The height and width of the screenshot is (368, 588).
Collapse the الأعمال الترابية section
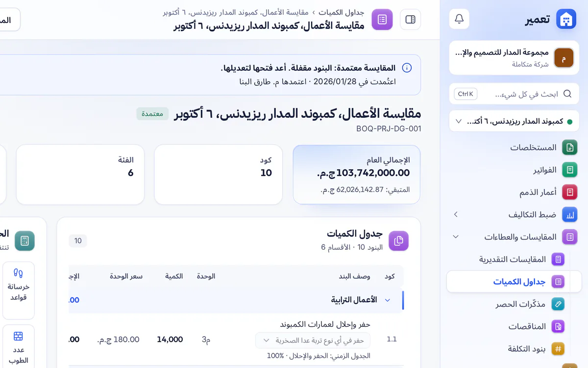pos(388,300)
